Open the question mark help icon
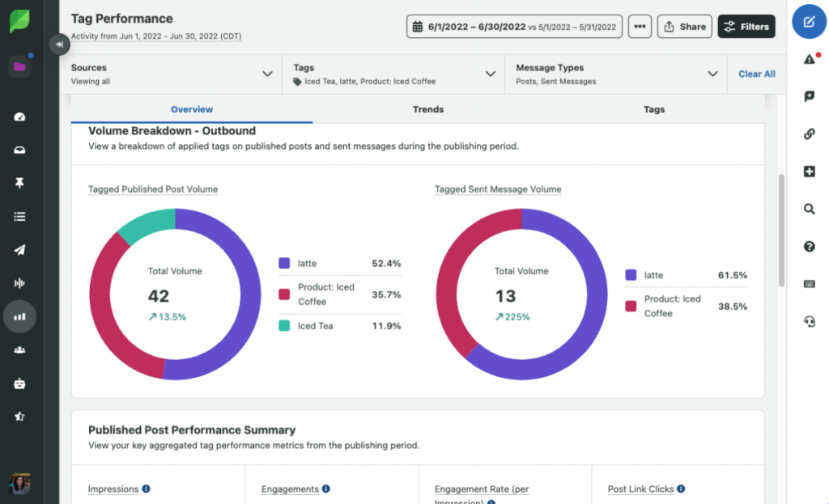829x504 pixels. (x=809, y=247)
